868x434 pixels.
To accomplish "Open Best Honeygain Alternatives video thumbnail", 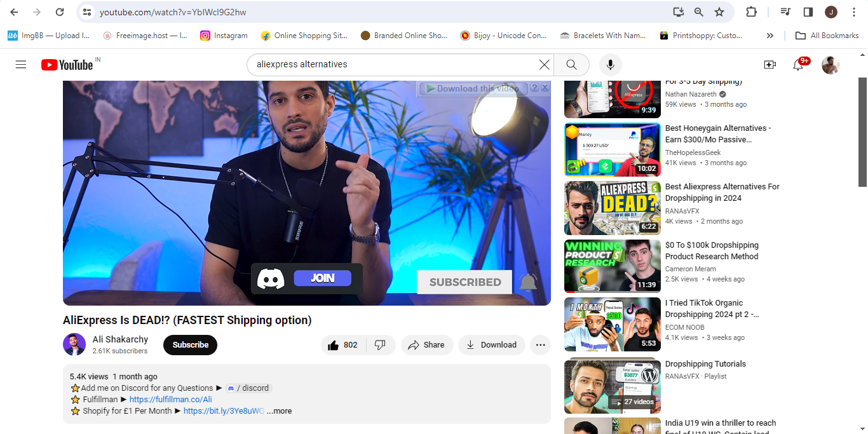I will pos(613,149).
